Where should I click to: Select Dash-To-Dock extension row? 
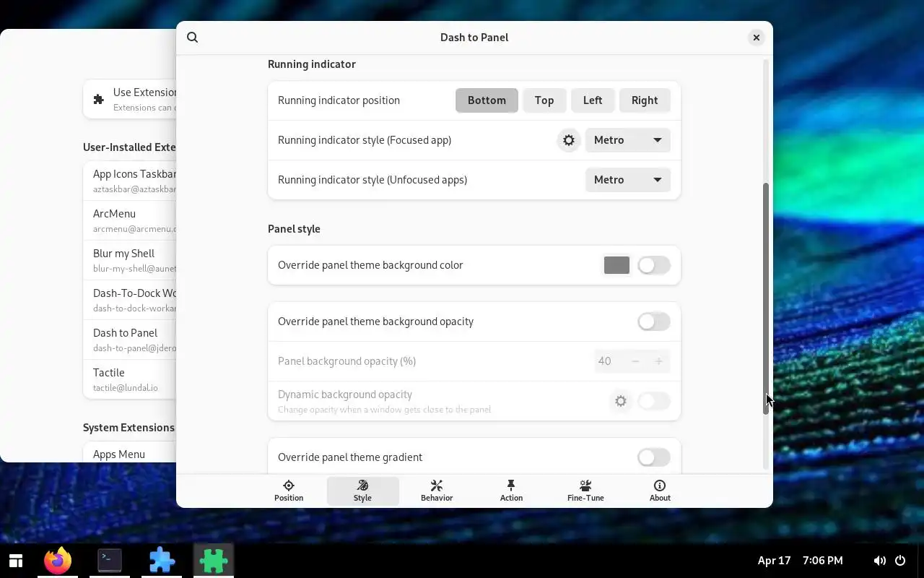pyautogui.click(x=130, y=300)
